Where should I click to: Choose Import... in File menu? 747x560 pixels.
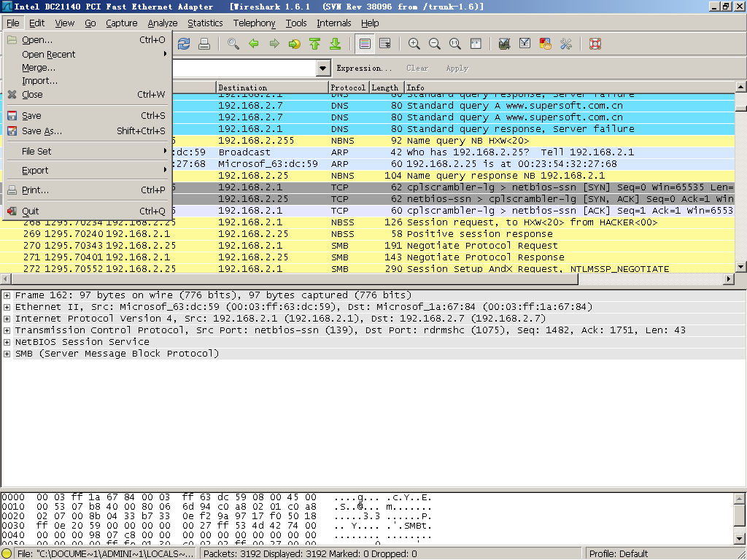point(88,81)
